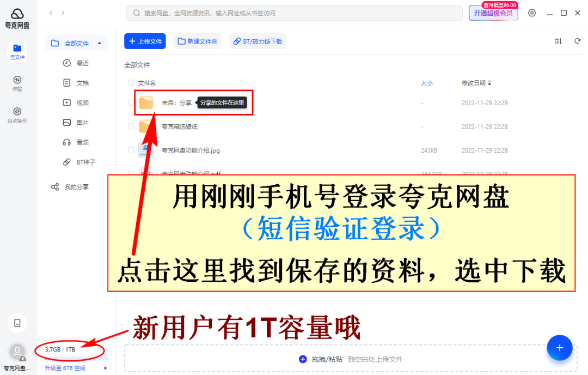
Task: Expand 升级至 6TB 空间 arrow
Action: pyautogui.click(x=106, y=368)
